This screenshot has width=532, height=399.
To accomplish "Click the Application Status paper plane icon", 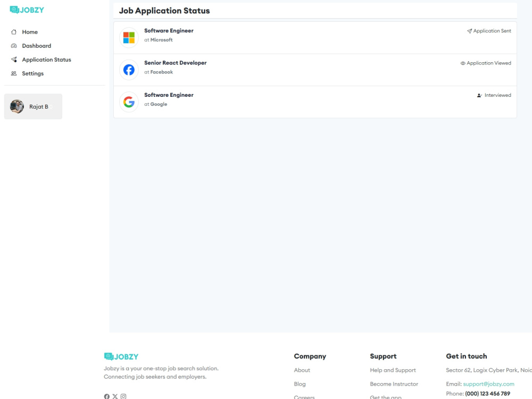I will pos(14,60).
